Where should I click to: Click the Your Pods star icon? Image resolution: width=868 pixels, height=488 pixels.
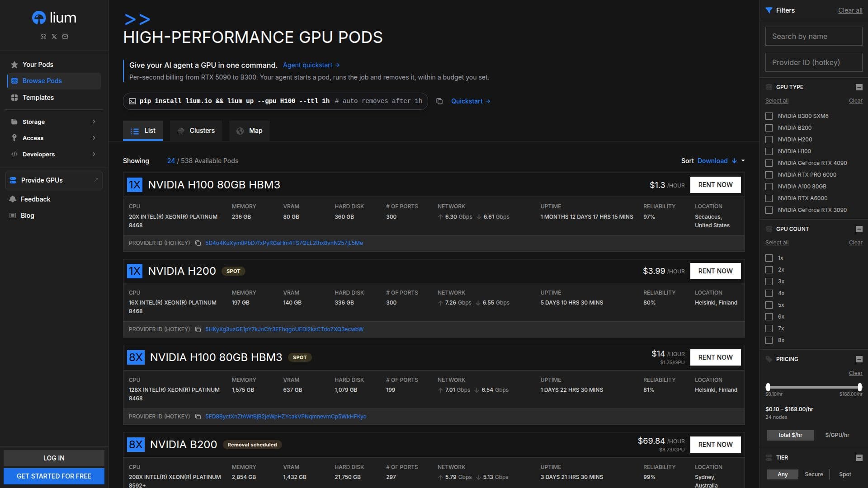point(14,65)
